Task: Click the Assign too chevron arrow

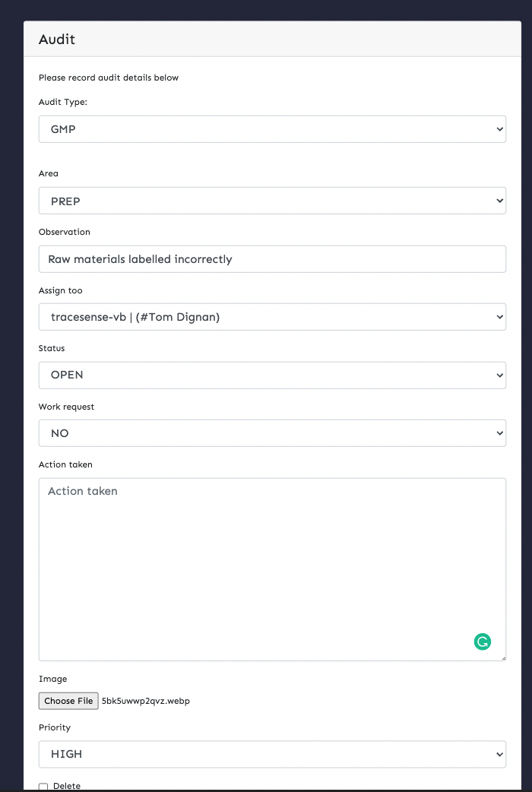Action: click(x=499, y=317)
